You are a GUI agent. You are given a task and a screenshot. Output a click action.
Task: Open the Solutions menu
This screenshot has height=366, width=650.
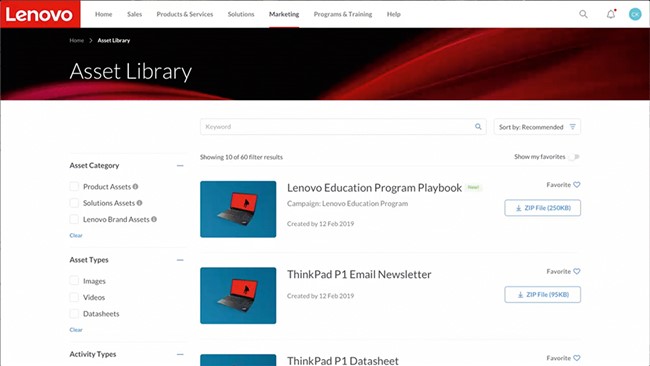(x=241, y=14)
